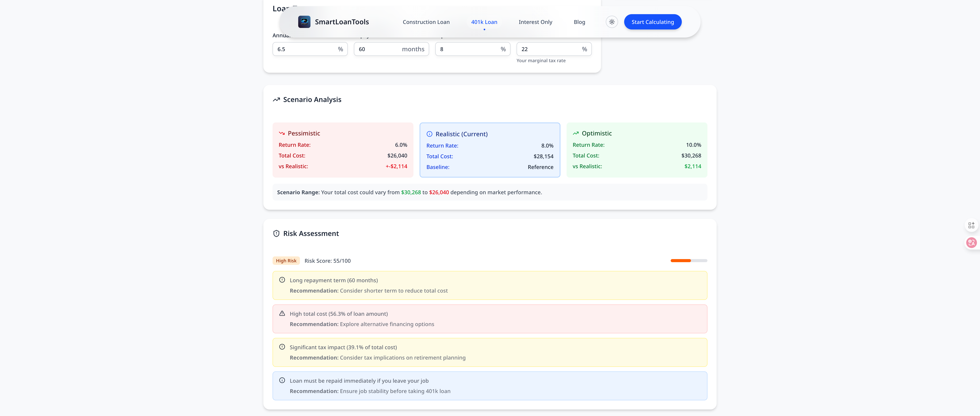
Task: Open the Construction Loan nav item
Action: [x=426, y=22]
